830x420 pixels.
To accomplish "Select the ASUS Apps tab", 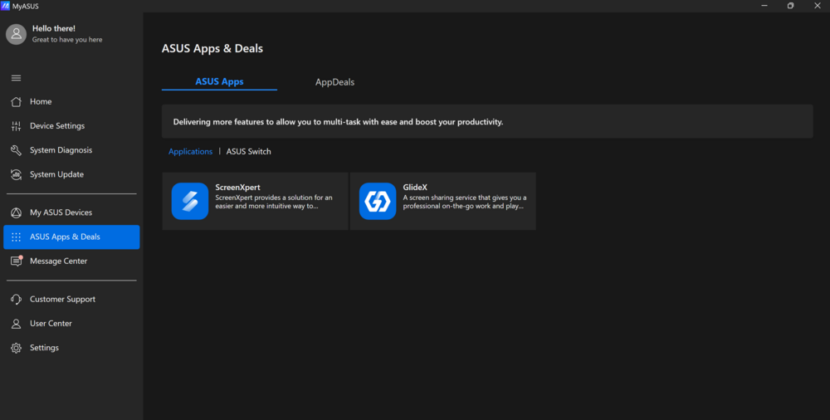I will tap(219, 82).
